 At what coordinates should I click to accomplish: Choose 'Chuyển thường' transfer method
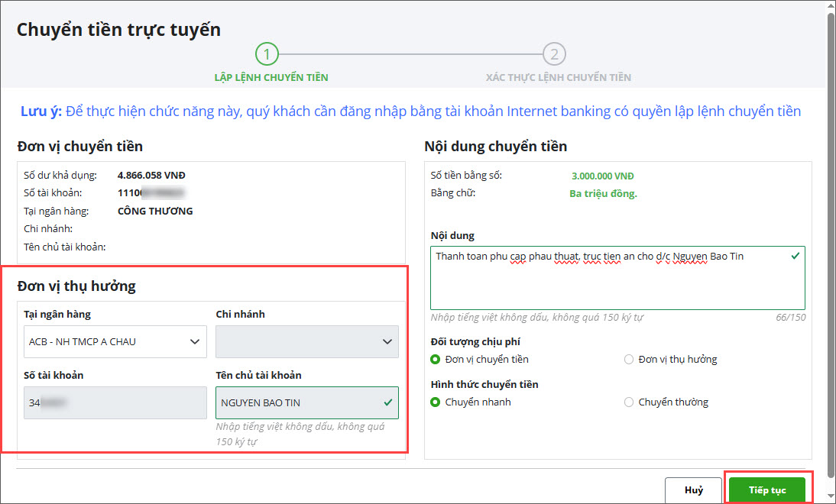tap(629, 402)
